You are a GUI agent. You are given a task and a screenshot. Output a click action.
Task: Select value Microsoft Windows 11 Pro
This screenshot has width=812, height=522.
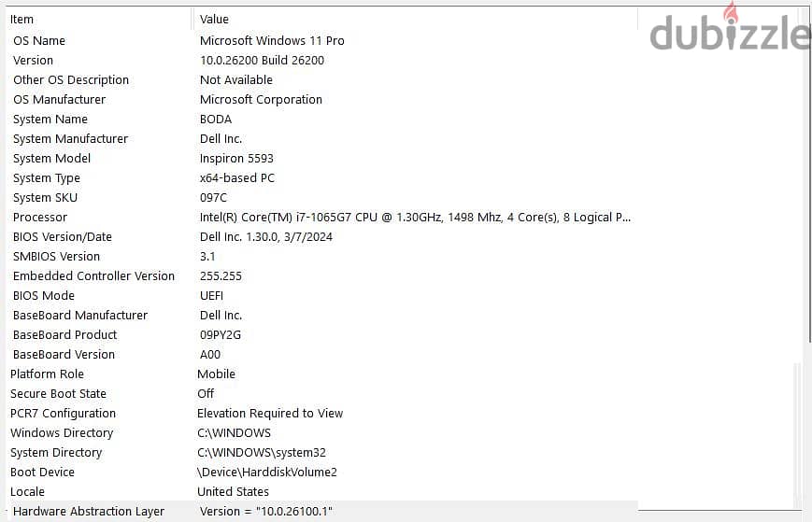tap(272, 41)
